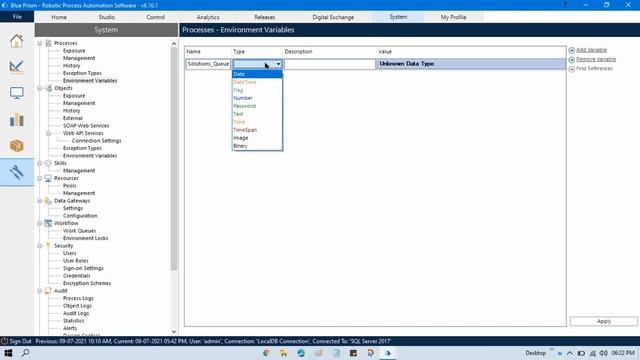640x360 pixels.
Task: Click the Description input field
Action: (x=329, y=64)
